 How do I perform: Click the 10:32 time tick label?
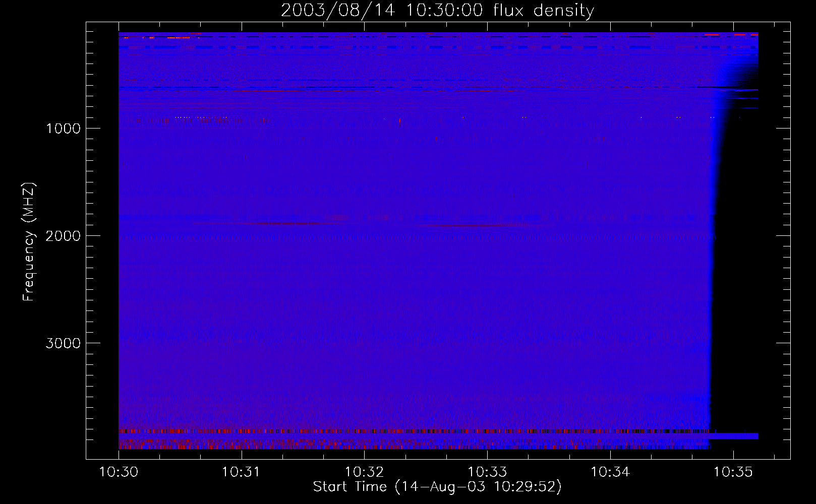(364, 472)
